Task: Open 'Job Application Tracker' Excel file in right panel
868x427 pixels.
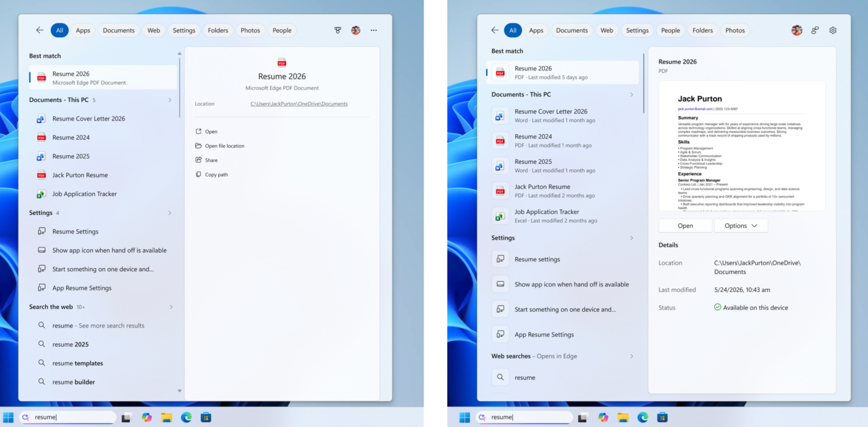Action: (562, 216)
